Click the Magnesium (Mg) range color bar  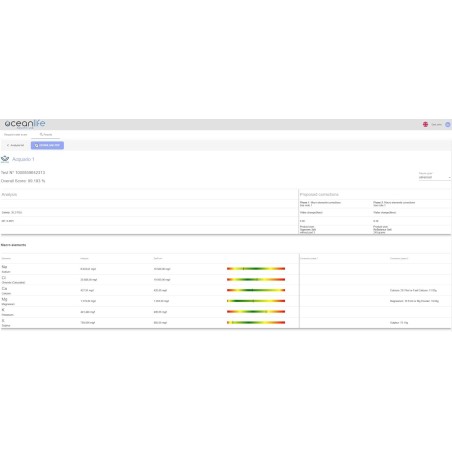coord(256,301)
